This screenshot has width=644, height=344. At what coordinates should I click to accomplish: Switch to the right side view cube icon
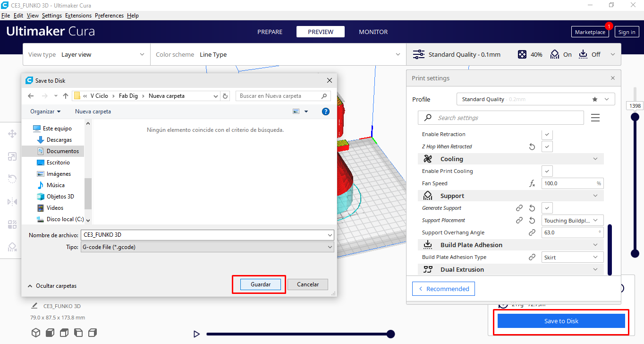coord(93,333)
